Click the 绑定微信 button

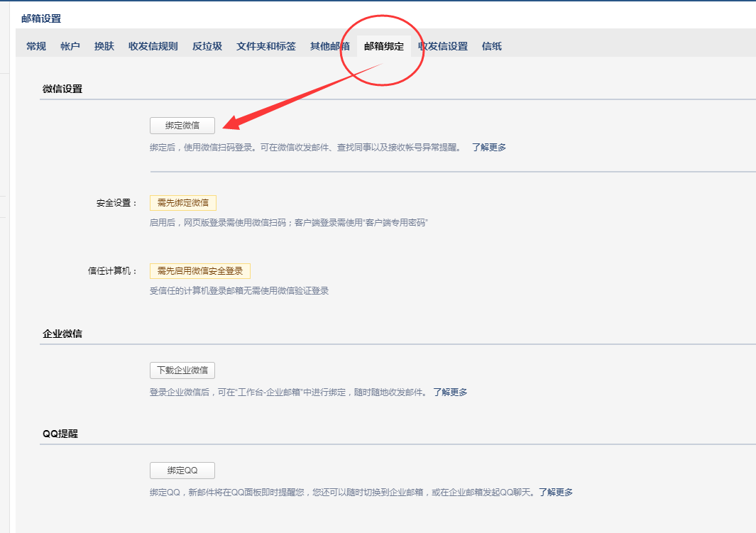(x=182, y=126)
